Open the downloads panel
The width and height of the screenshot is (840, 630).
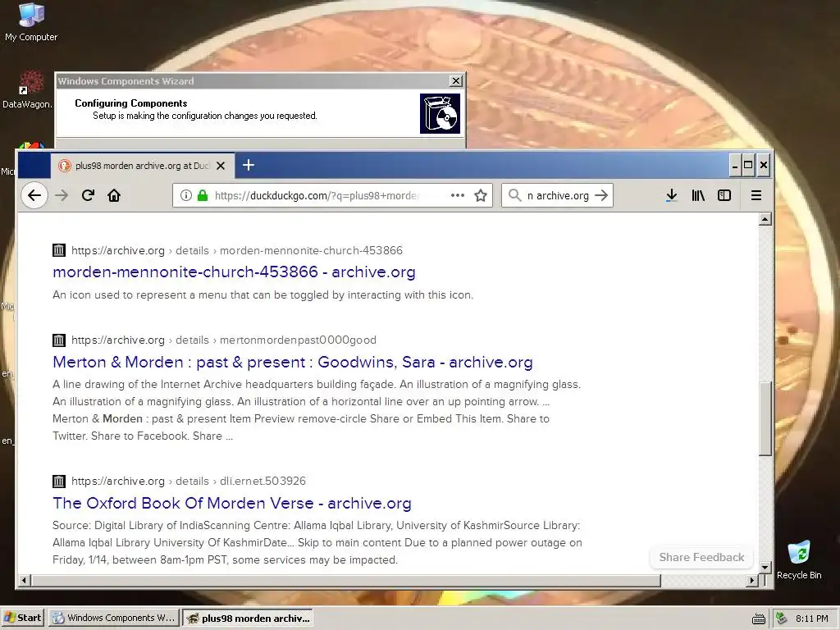coord(671,195)
